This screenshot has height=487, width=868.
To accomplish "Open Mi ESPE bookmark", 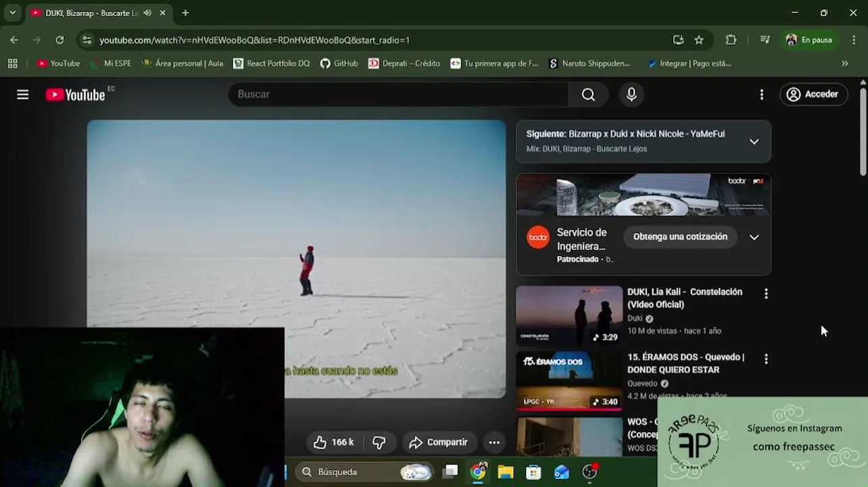I will coord(111,64).
